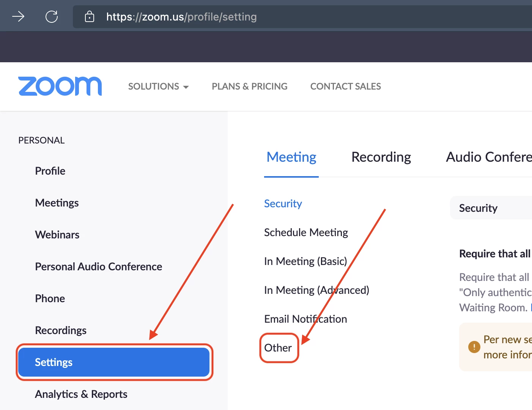Jump to the Other settings section
This screenshot has width=532, height=410.
click(x=278, y=348)
